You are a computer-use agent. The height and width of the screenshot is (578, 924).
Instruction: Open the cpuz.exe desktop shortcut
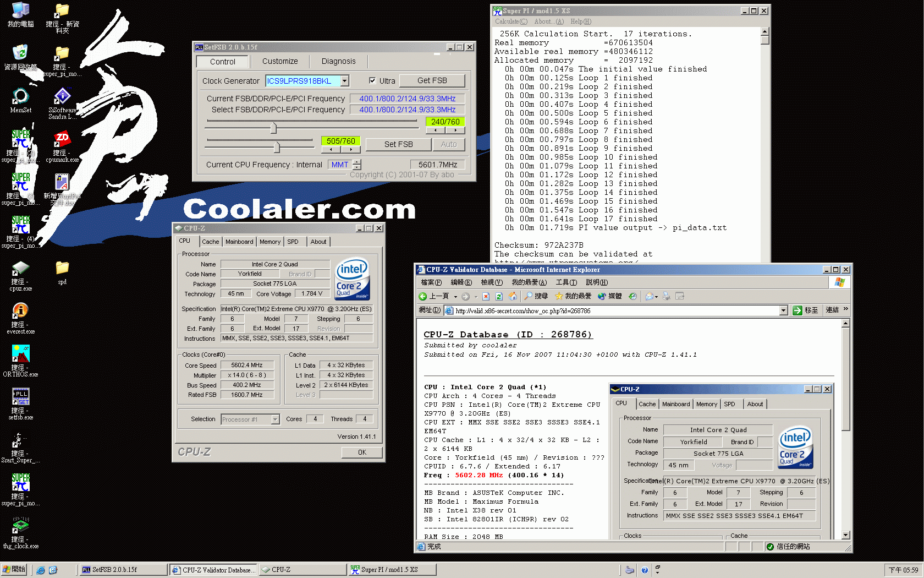pyautogui.click(x=20, y=275)
